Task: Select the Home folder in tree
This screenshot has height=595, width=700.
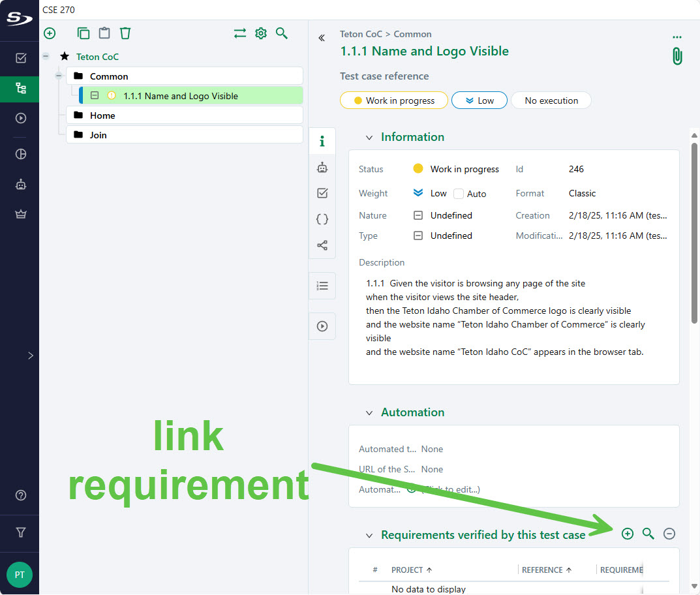Action: [x=102, y=115]
